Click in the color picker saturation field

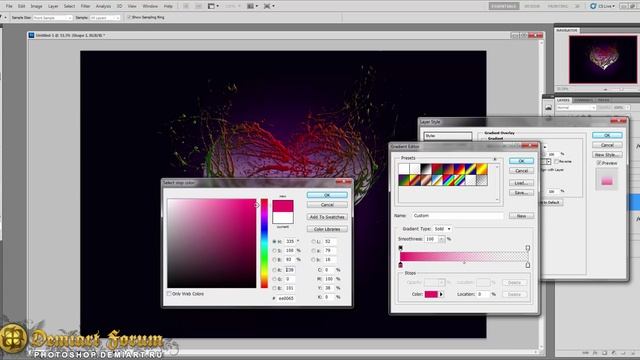pyautogui.click(x=211, y=243)
